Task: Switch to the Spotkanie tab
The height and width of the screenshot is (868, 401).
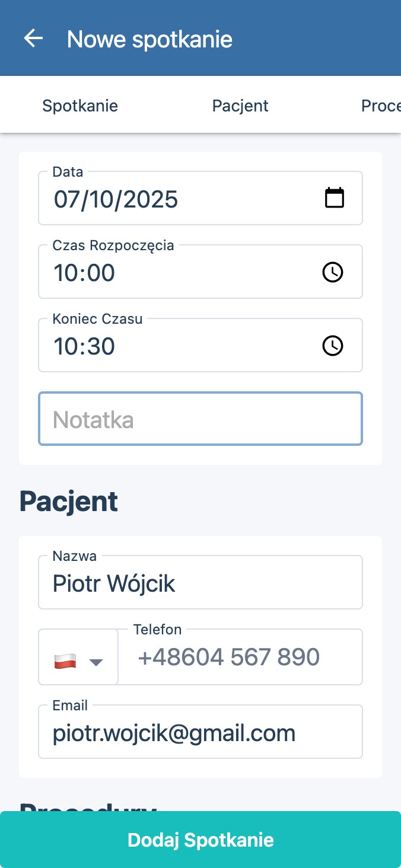Action: [80, 106]
